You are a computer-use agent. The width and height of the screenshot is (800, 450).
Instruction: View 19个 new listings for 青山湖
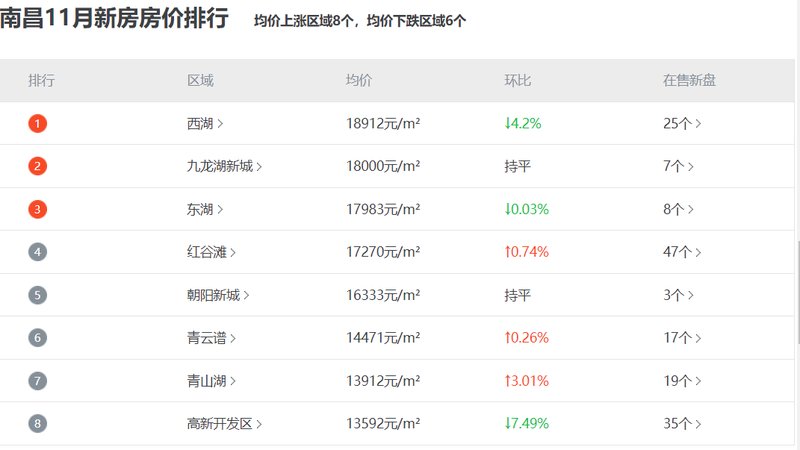682,381
